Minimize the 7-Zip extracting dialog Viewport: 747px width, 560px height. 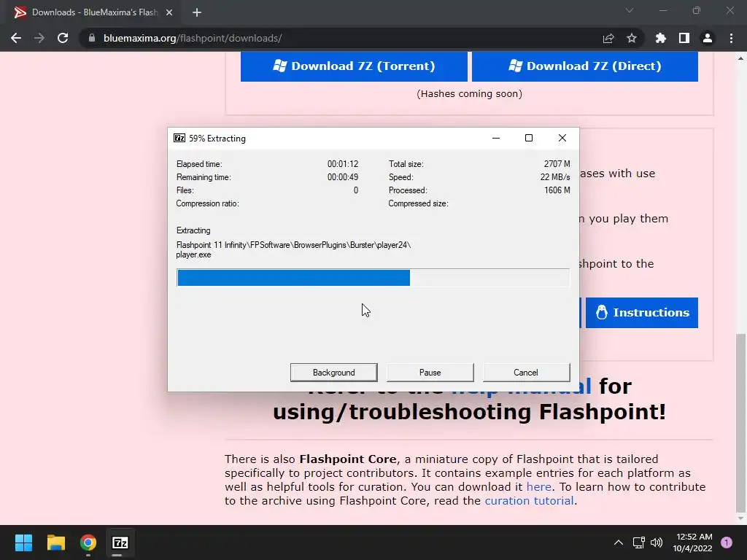[496, 138]
